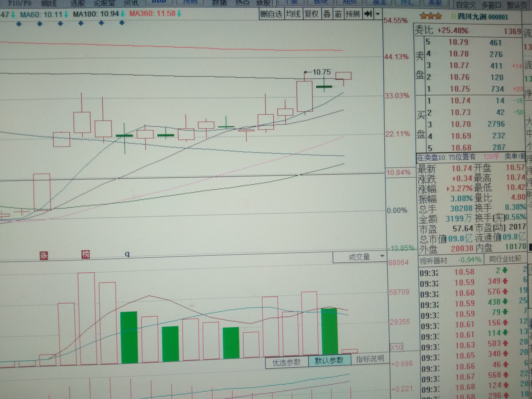Open the 画线 drawing menu
Viewport: 532px width, 399px height.
coord(49,3)
